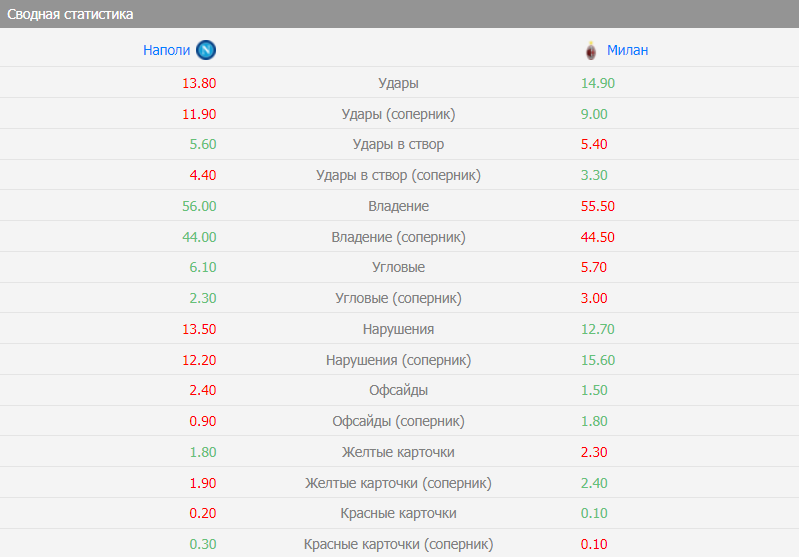
Task: Click the Нарушения (соперник) label
Action: [x=398, y=360]
